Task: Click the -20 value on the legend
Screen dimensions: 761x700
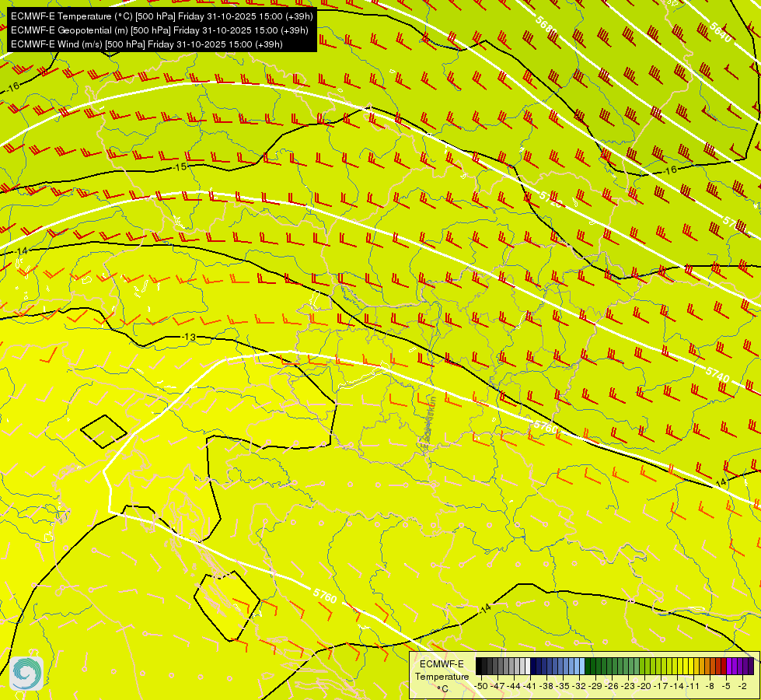Action: (644, 686)
